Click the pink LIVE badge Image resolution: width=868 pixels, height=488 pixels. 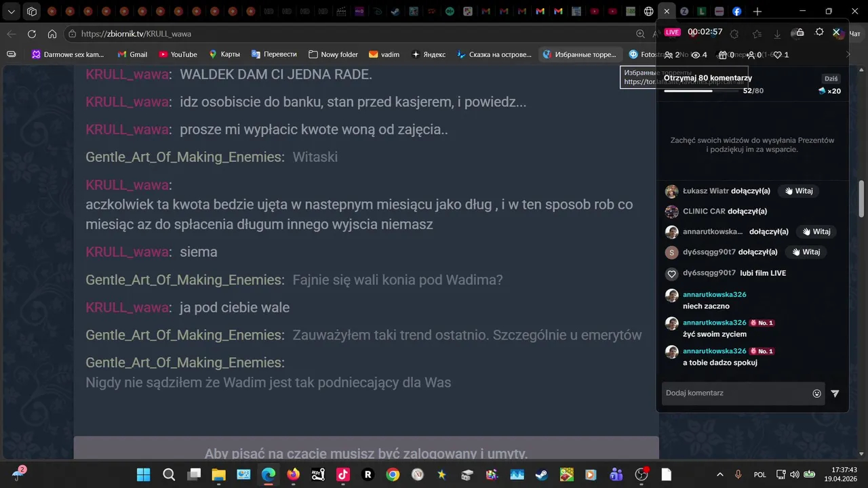(x=672, y=32)
